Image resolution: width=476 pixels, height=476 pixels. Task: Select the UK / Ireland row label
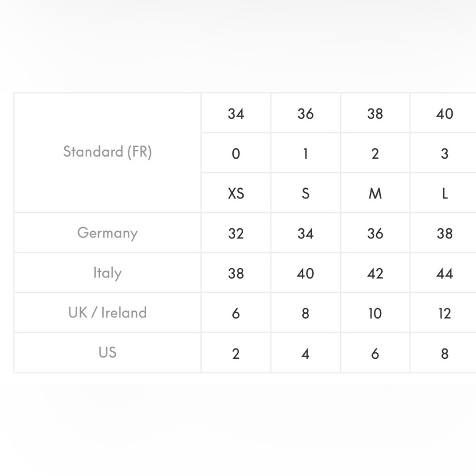107,313
